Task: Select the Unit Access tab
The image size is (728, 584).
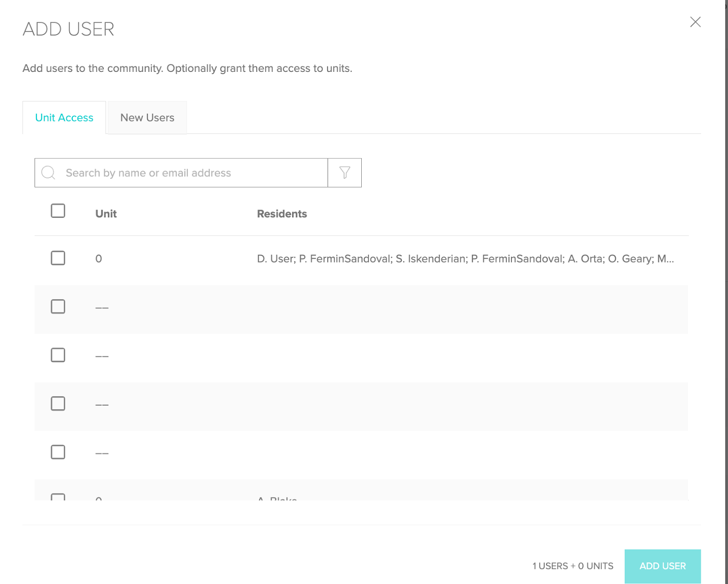Action: coord(64,118)
